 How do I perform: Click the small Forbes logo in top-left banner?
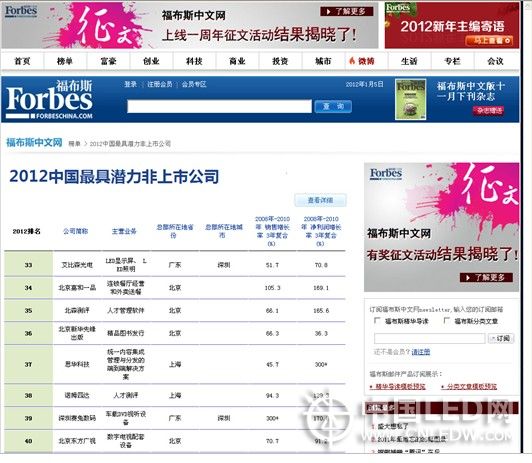pyautogui.click(x=21, y=11)
